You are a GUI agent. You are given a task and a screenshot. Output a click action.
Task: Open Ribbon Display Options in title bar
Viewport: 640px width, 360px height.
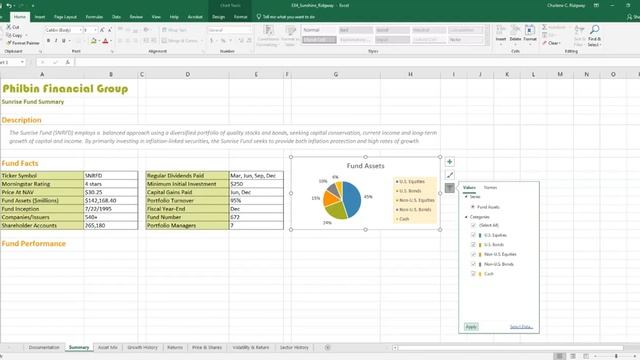pos(596,6)
